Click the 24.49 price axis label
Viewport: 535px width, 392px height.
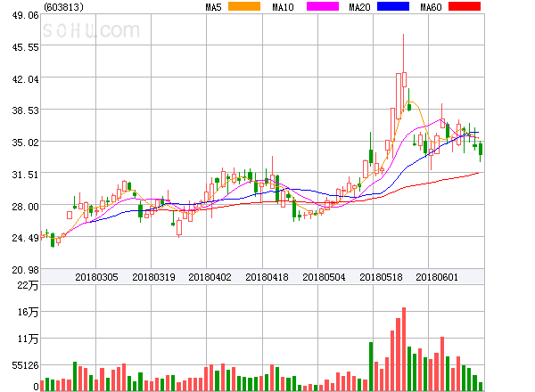25,238
